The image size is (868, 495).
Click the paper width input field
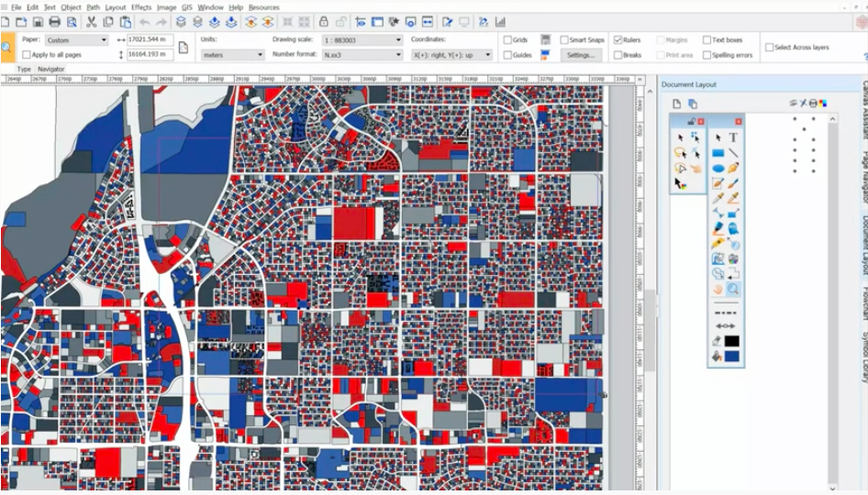coord(149,40)
